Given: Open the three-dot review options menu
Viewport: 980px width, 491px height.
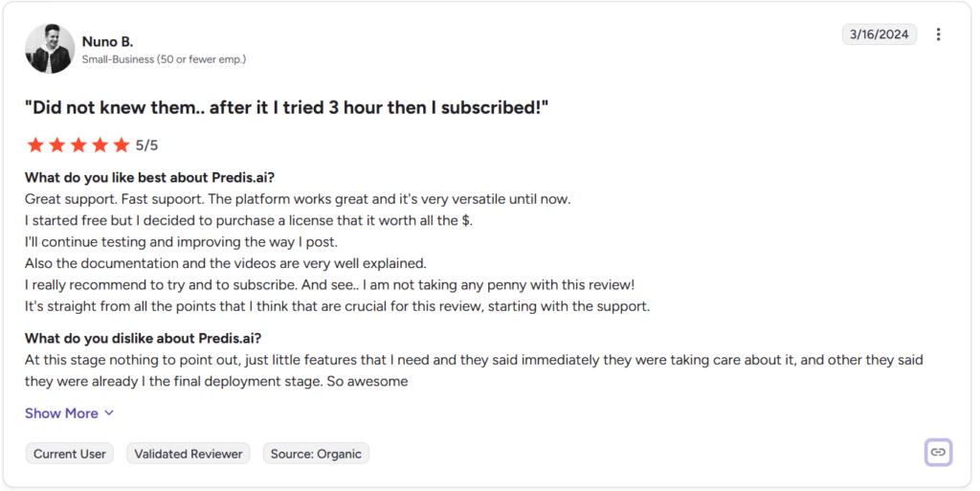Looking at the screenshot, I should point(938,34).
